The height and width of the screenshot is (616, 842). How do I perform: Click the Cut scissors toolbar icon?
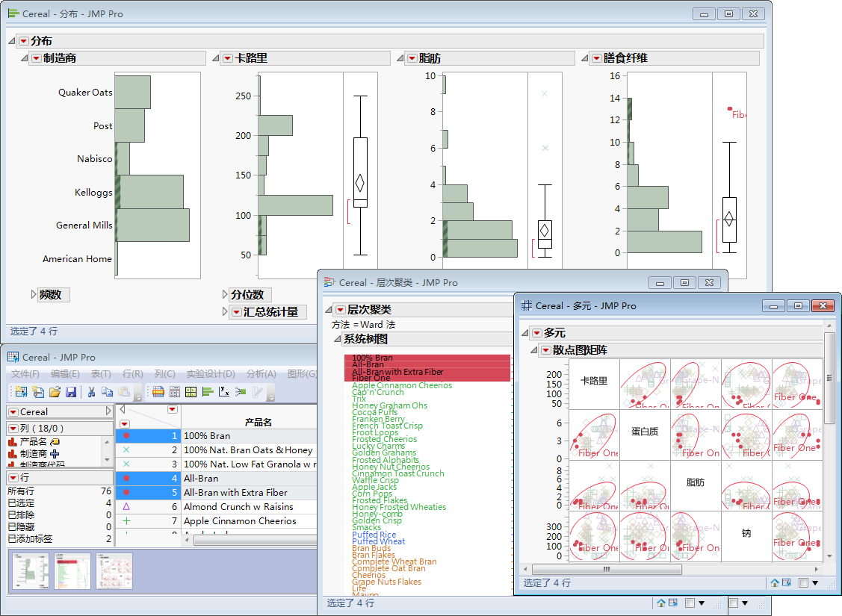[x=91, y=392]
